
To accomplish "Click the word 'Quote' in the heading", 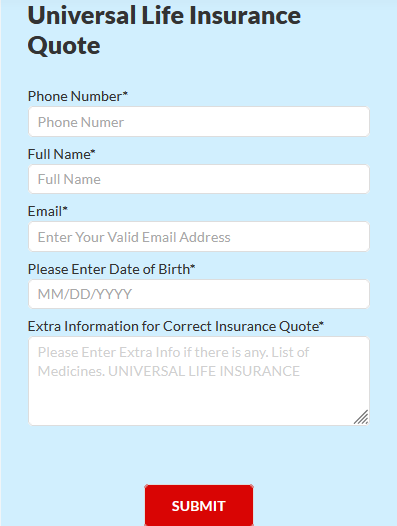I will (64, 46).
